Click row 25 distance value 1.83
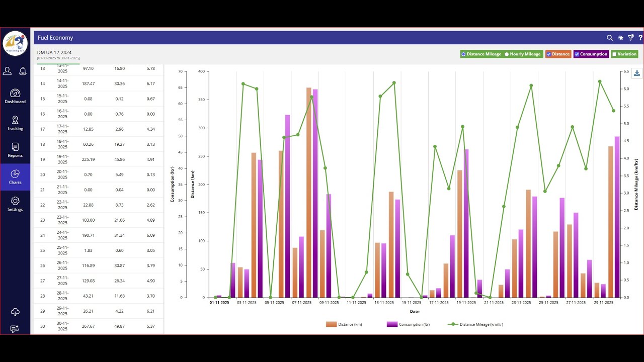The image size is (644, 362). pyautogui.click(x=89, y=250)
